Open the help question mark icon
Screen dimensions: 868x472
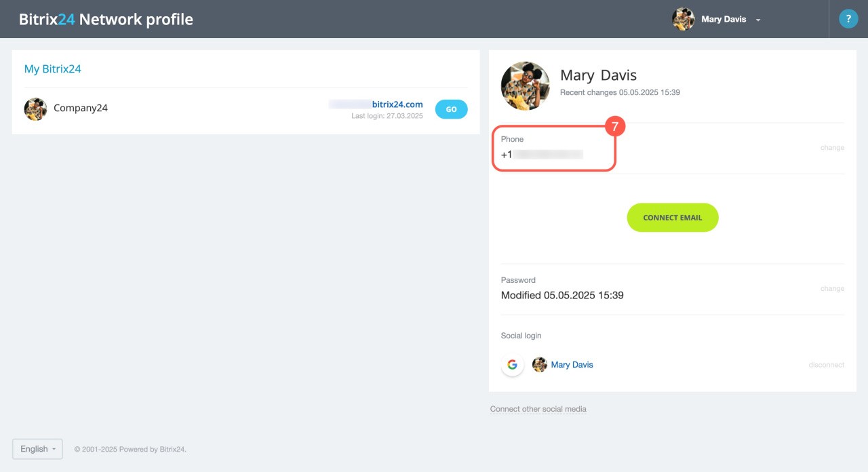(848, 19)
